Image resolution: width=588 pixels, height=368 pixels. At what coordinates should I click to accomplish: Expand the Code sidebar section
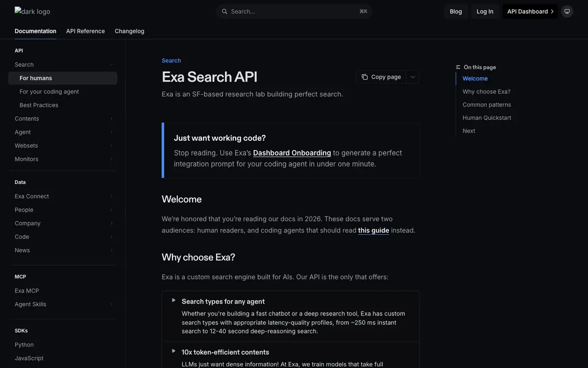[x=111, y=237]
